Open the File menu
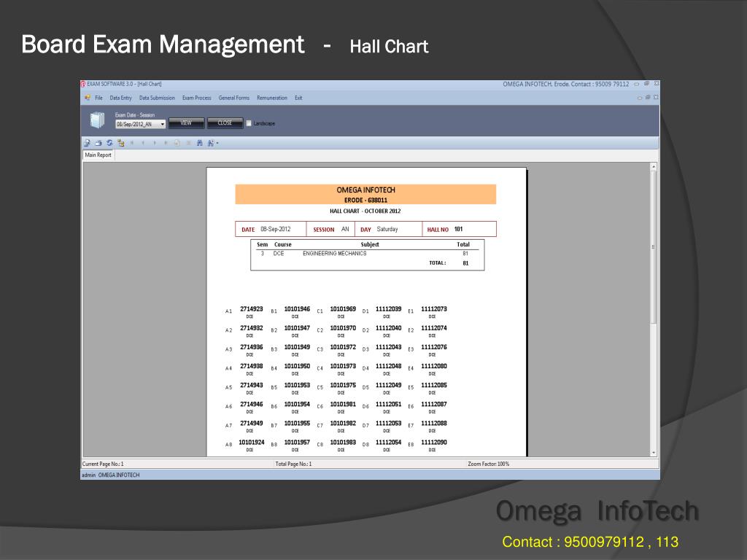The image size is (747, 560). click(x=98, y=98)
